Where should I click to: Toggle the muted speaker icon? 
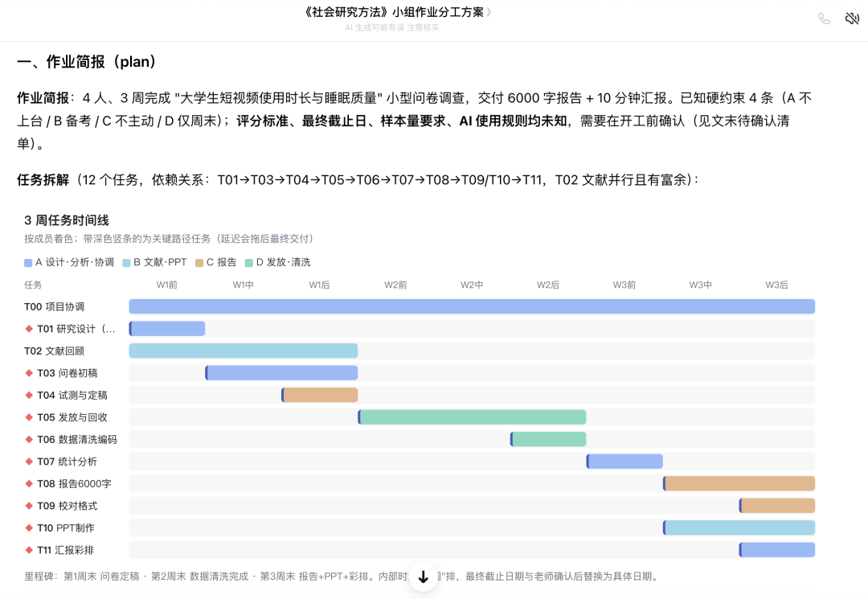pos(852,18)
